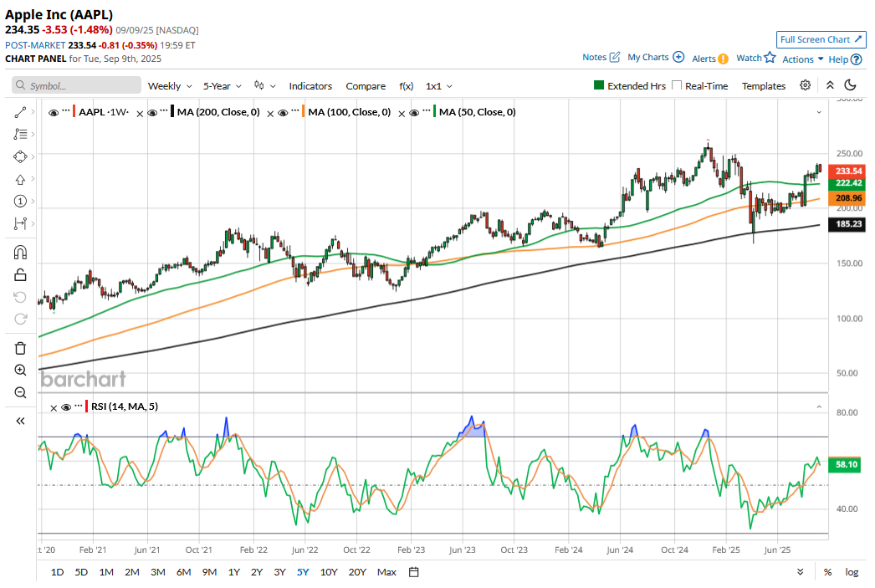Open chart settings gear icon

point(805,85)
